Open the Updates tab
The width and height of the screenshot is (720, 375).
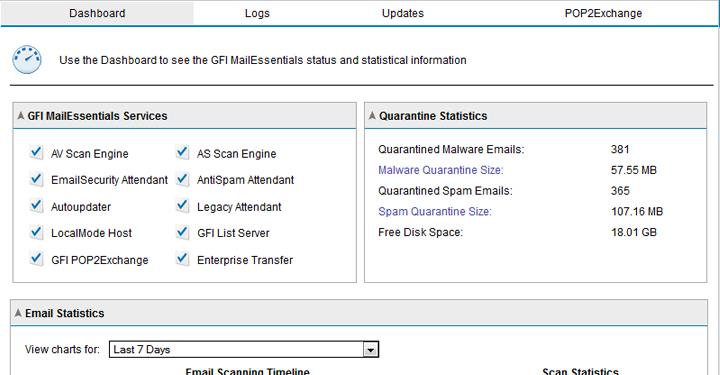coord(403,13)
